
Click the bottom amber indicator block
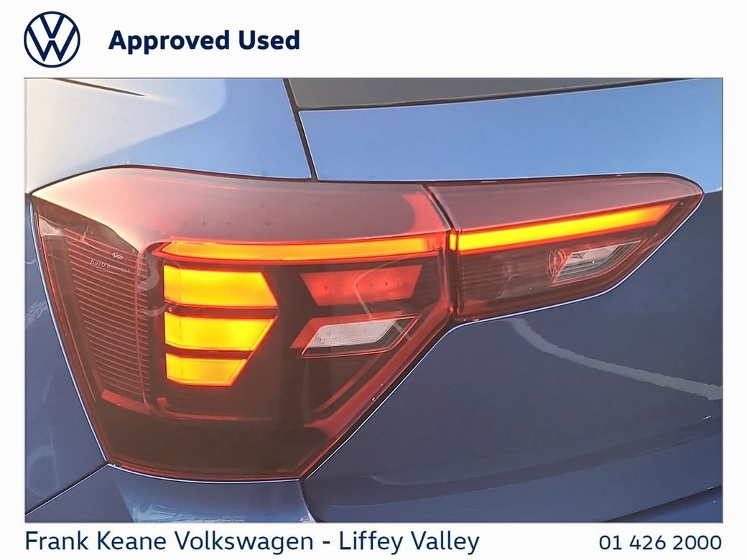205,369
